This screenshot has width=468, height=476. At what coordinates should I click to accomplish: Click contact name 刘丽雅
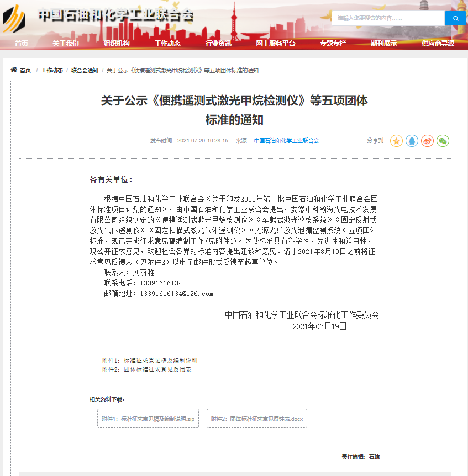point(143,273)
